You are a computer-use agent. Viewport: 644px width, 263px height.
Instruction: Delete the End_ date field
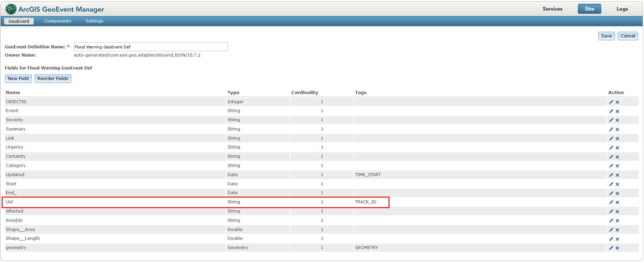pos(617,194)
